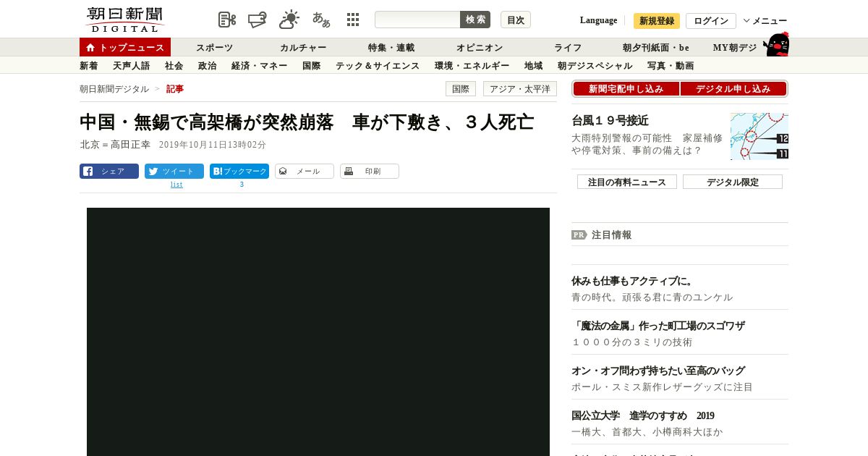This screenshot has width=868, height=456.
Task: Select the ライフ tab
Action: click(x=568, y=48)
